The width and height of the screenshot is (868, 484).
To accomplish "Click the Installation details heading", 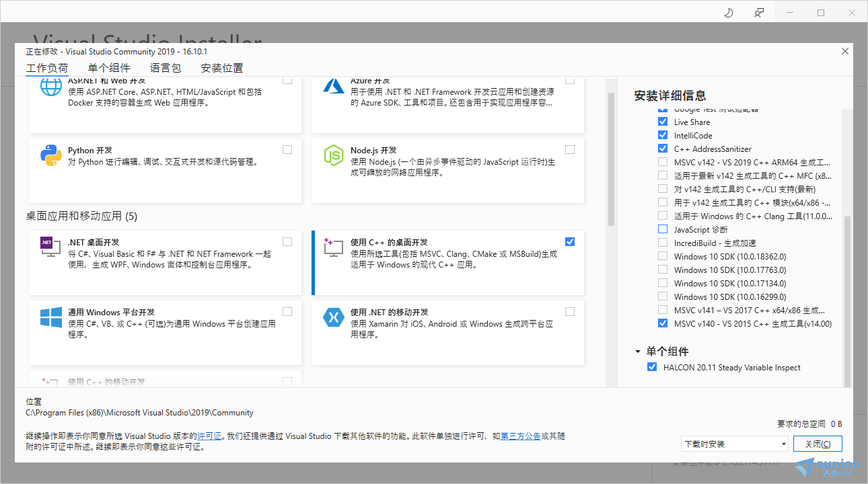I will pos(670,95).
